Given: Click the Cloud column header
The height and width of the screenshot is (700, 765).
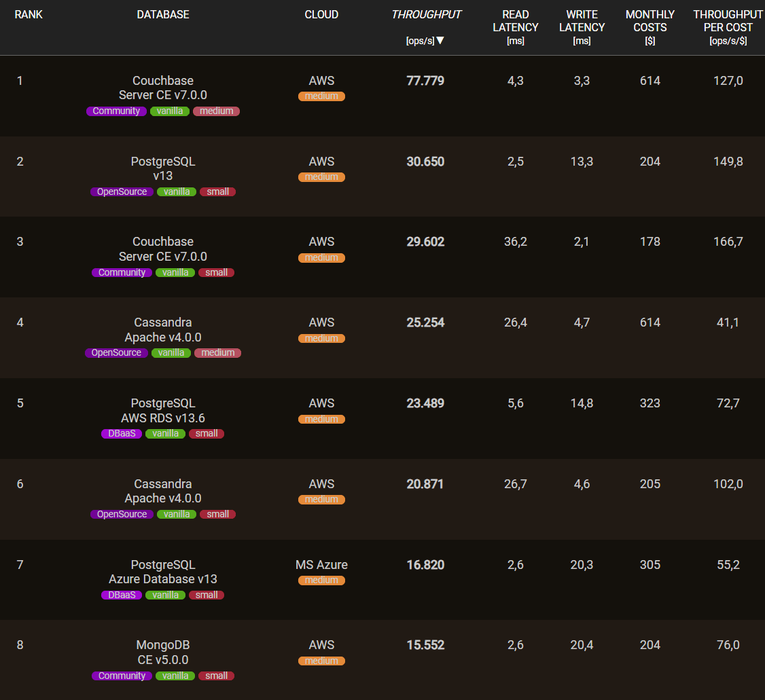Looking at the screenshot, I should pos(321,14).
